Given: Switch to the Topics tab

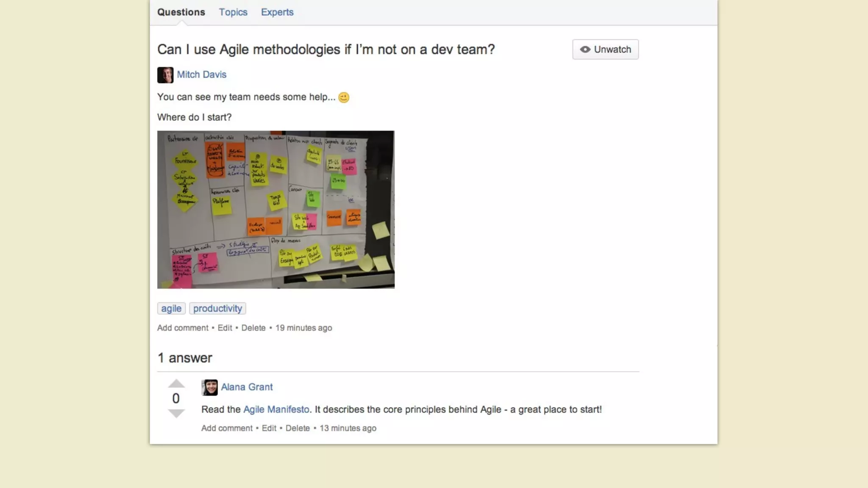Looking at the screenshot, I should point(233,12).
